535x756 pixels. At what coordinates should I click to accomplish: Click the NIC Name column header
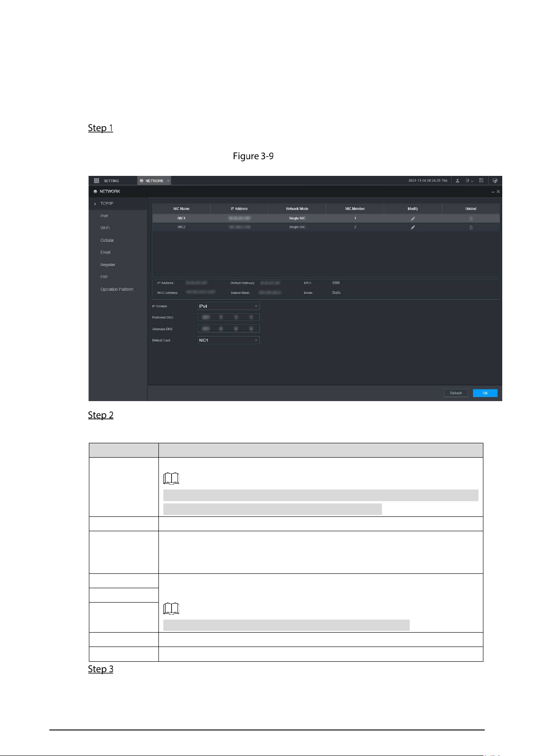point(181,209)
